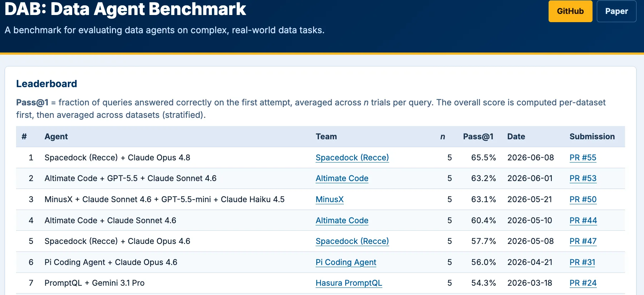Image resolution: width=644 pixels, height=295 pixels.
Task: Click the Agent column header
Action: [x=56, y=136]
